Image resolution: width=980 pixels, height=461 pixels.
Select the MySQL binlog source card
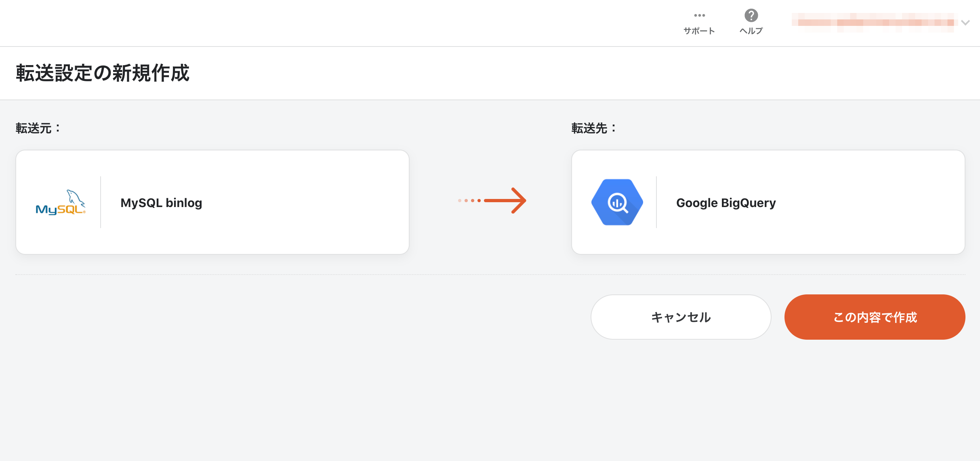tap(212, 202)
